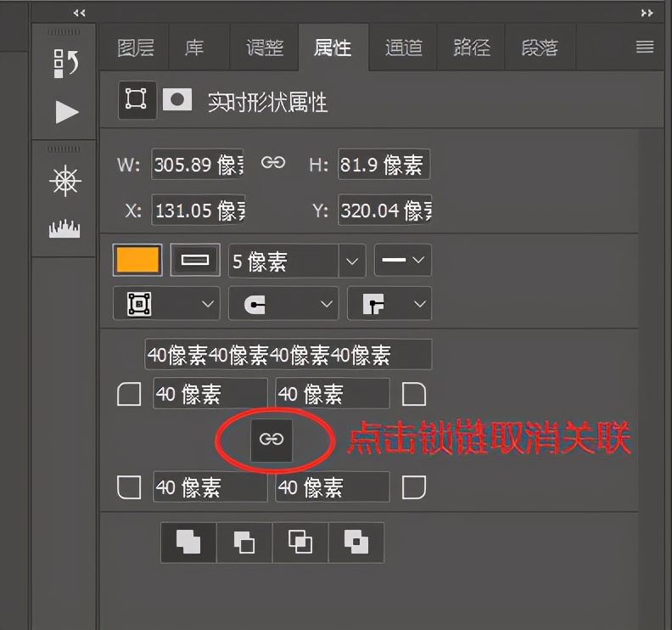Viewport: 672px width, 630px height.
Task: Click the Y position field
Action: [385, 210]
